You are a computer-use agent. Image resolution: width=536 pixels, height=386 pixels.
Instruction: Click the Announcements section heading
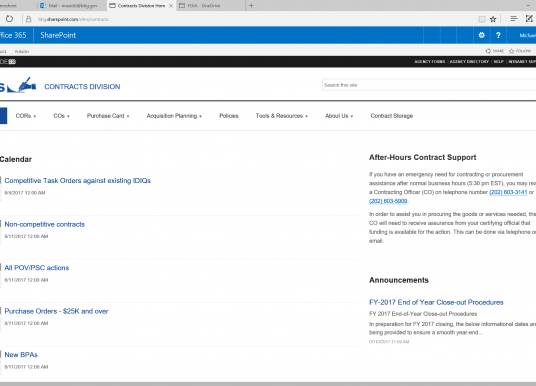[399, 280]
